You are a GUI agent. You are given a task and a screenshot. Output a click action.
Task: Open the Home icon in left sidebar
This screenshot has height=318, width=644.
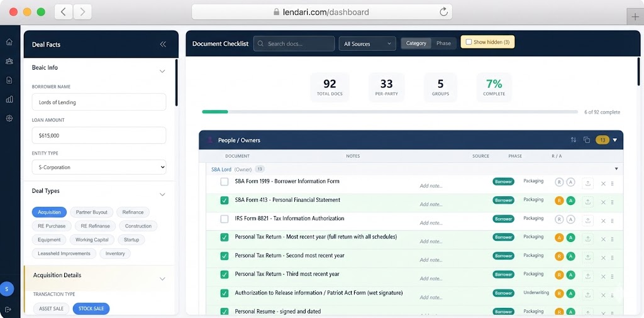point(9,42)
